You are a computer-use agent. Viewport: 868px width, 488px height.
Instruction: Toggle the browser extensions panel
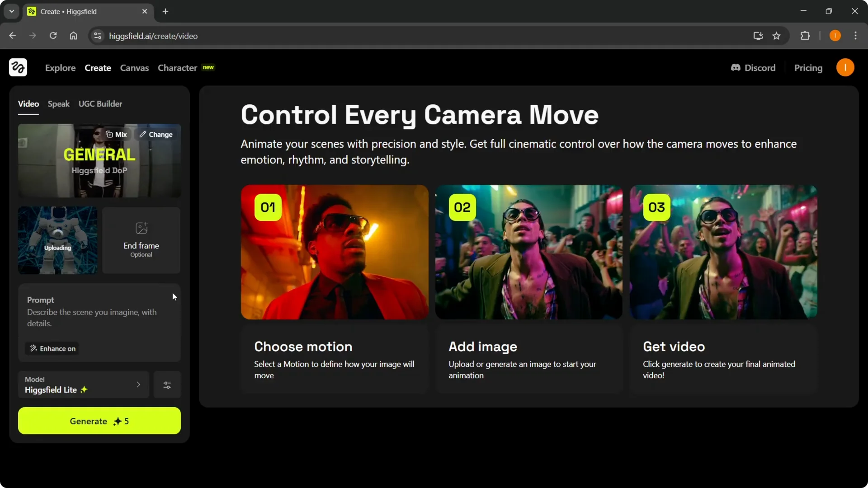pos(806,36)
